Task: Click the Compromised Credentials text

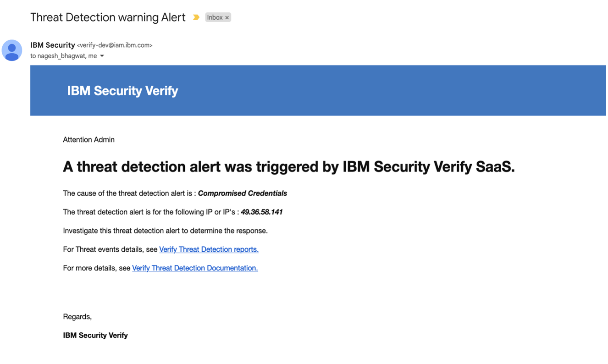Action: pos(242,193)
